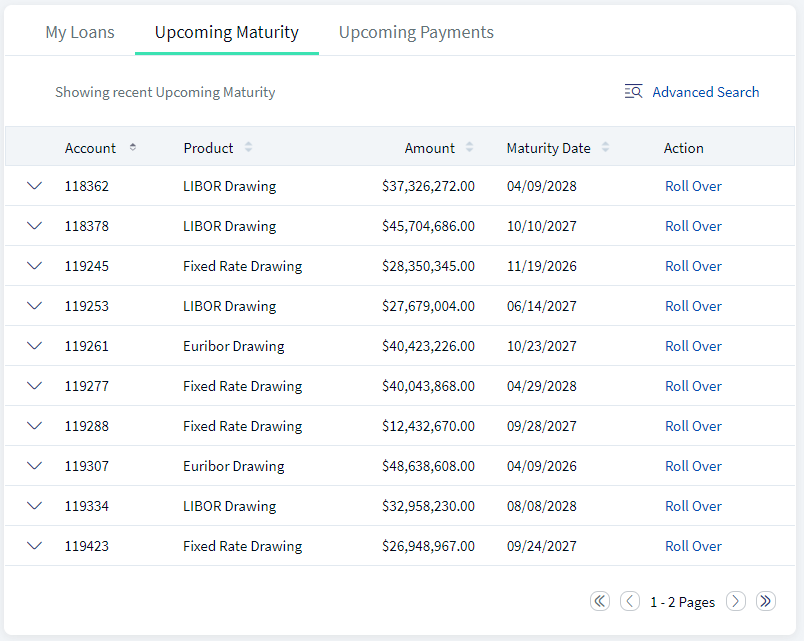Screen dimensions: 804x641
Task: Sort by Product column arrow
Action: (x=249, y=147)
